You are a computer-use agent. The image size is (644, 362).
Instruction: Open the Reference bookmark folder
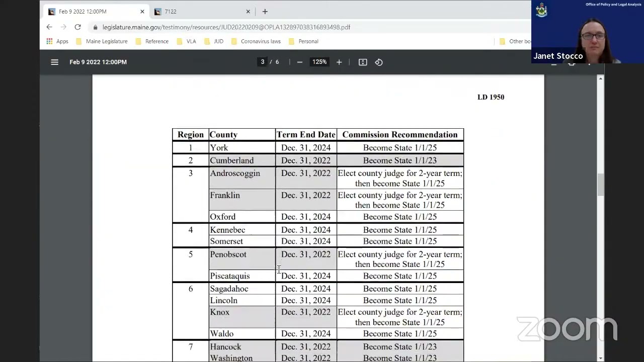tap(152, 41)
